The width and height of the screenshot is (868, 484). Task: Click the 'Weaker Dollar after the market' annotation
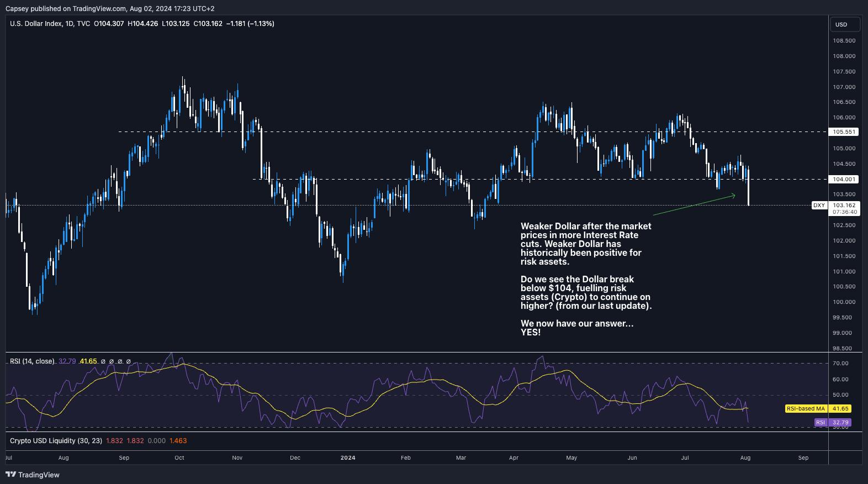click(586, 244)
